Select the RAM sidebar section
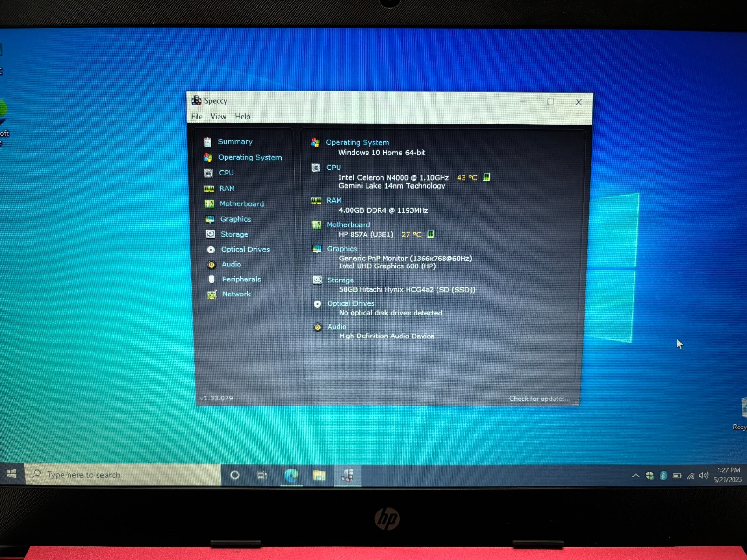 pos(227,188)
